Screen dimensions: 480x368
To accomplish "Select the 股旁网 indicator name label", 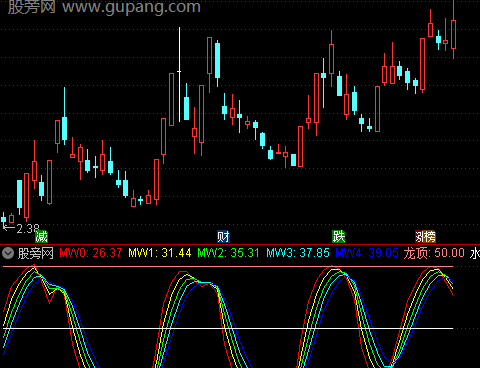I will click(36, 253).
